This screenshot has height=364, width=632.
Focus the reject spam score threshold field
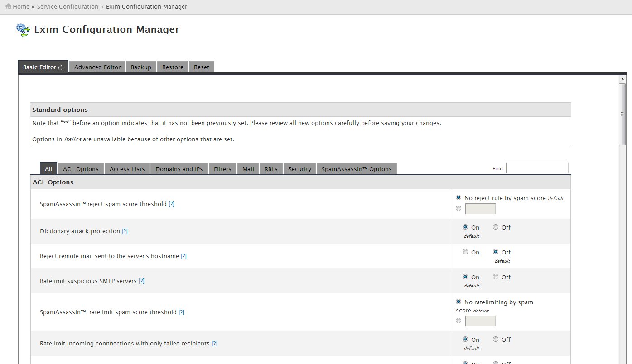pyautogui.click(x=480, y=209)
